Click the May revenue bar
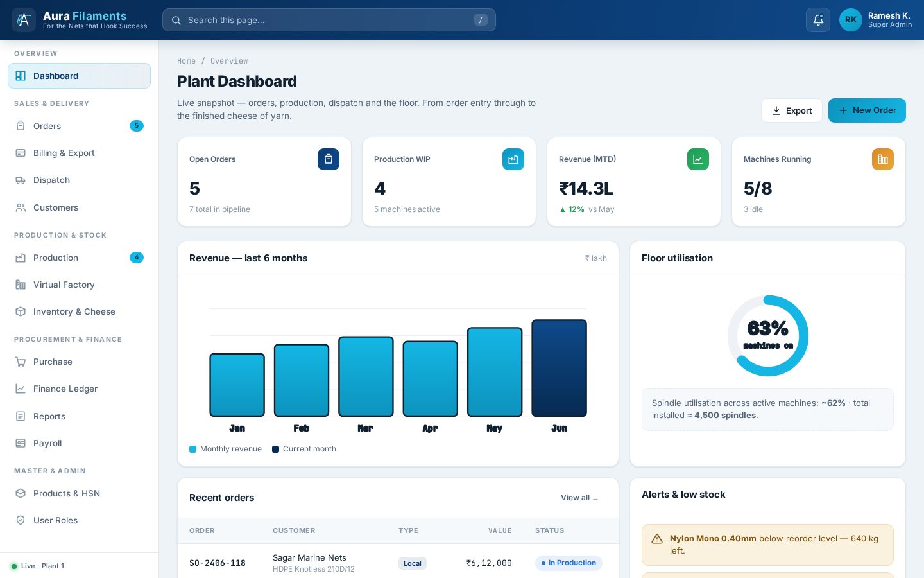The width and height of the screenshot is (924, 578). click(495, 372)
